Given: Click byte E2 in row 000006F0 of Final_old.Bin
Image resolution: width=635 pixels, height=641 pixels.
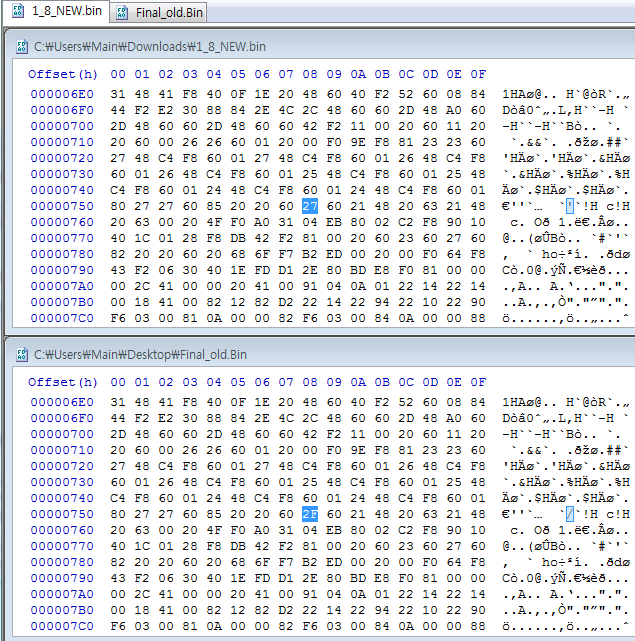Looking at the screenshot, I should 166,418.
